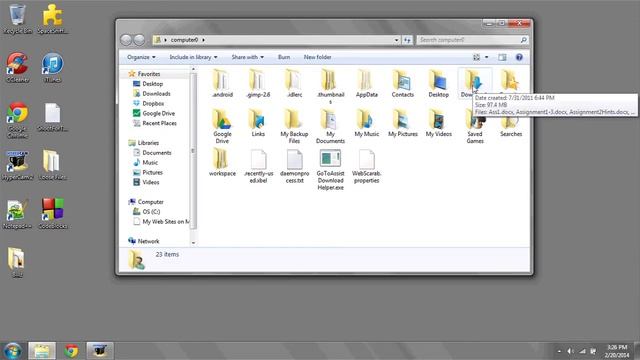Select Music library

tap(150, 162)
